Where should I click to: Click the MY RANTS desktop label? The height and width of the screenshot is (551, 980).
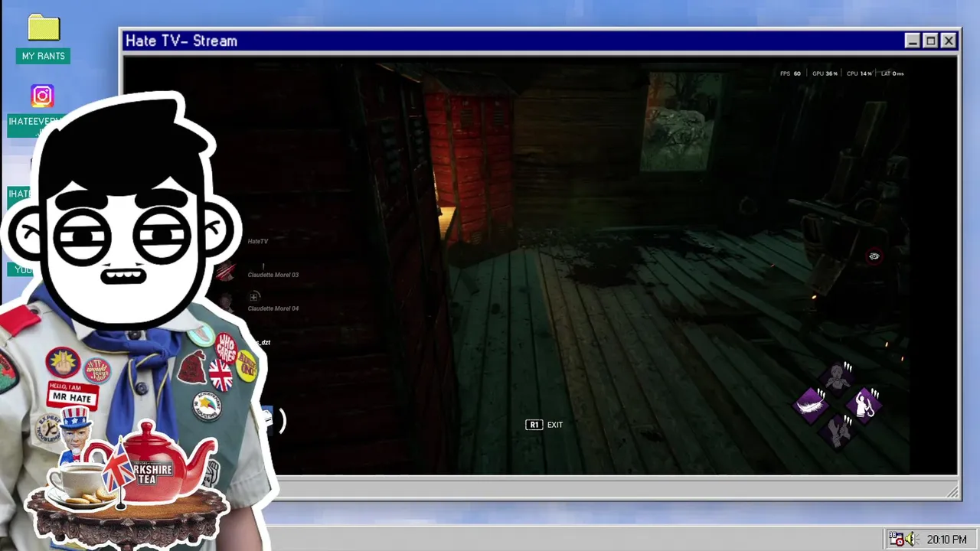pos(43,56)
